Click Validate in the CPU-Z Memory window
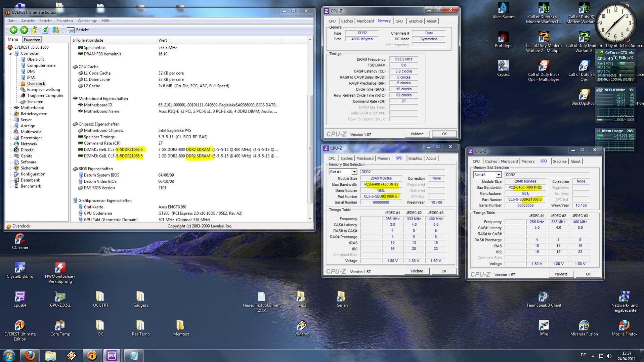The height and width of the screenshot is (362, 644). coord(417,134)
